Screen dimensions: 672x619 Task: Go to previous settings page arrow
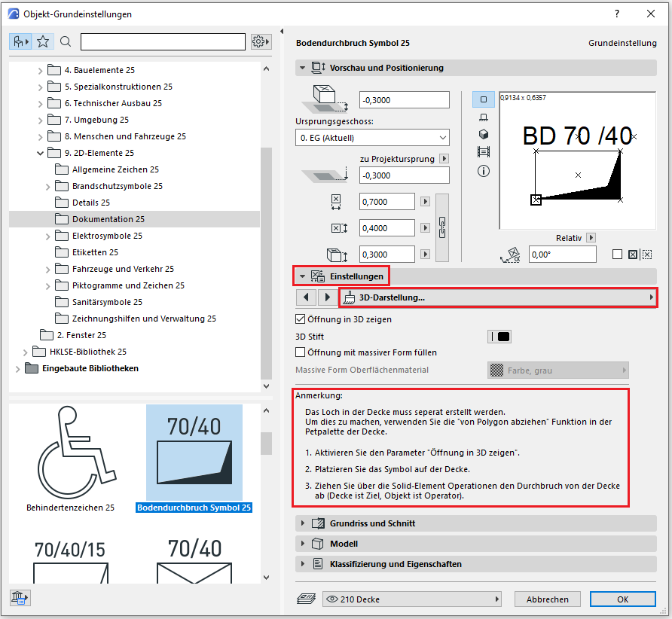[x=306, y=297]
